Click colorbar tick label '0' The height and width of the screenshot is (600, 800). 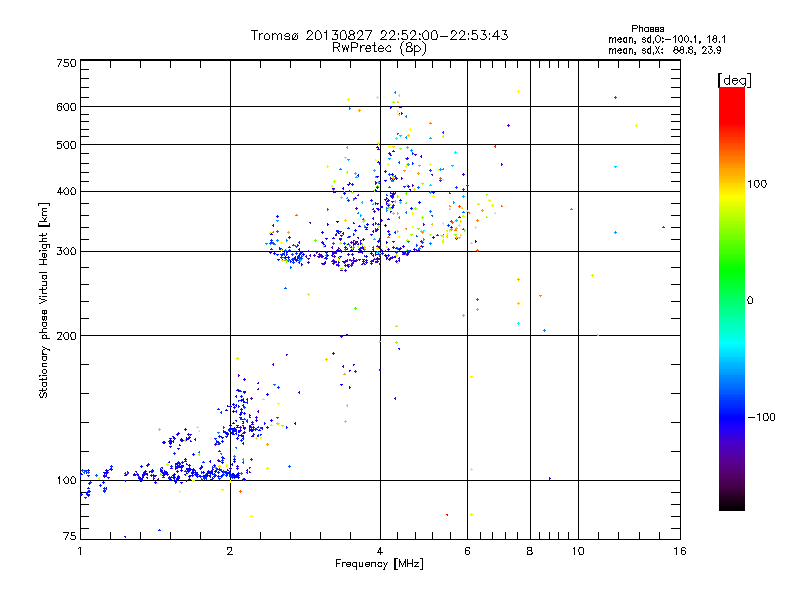coord(750,301)
